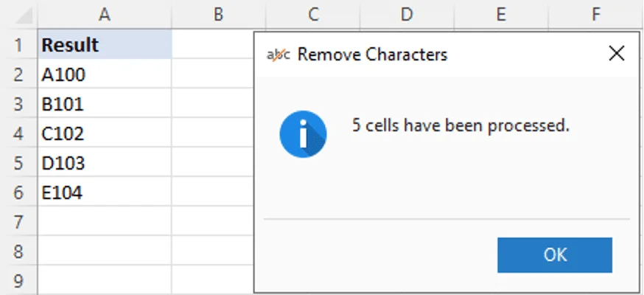Viewport: 644px width, 295px height.
Task: Select cell containing C102
Action: pos(104,133)
